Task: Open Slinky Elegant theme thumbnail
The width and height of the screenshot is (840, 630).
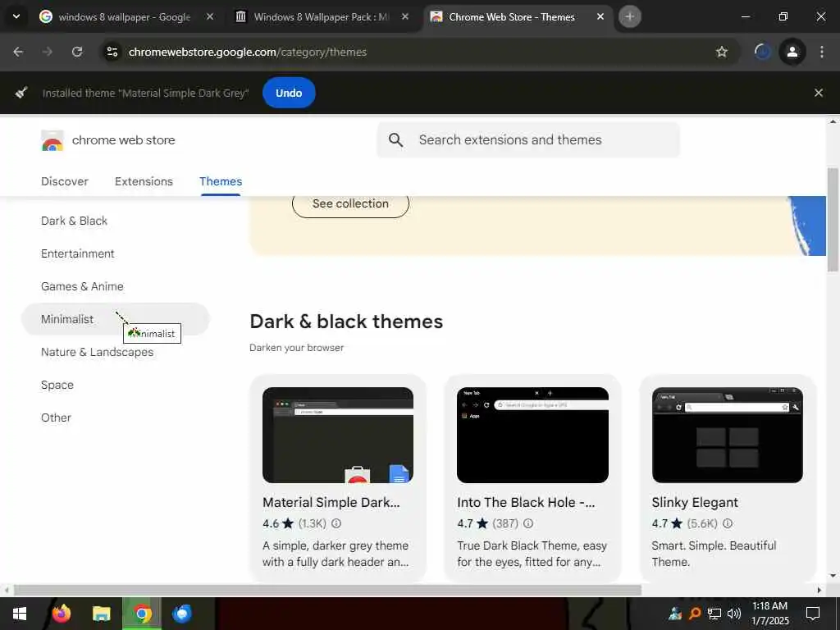Action: (x=727, y=435)
